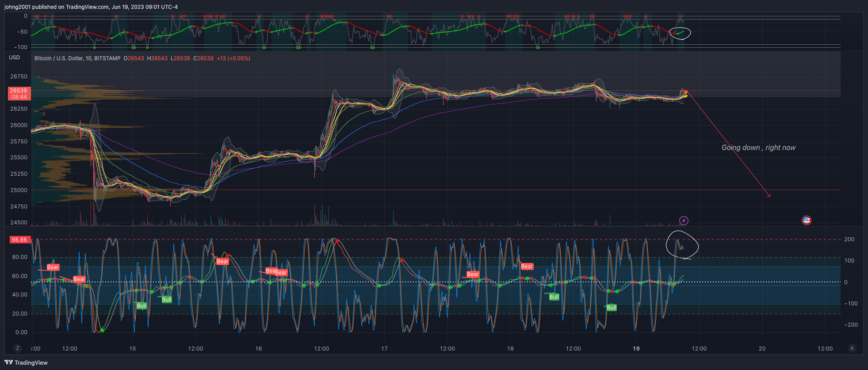Click the close value C26539
Viewport: 868px width, 370px height.
pyautogui.click(x=203, y=58)
